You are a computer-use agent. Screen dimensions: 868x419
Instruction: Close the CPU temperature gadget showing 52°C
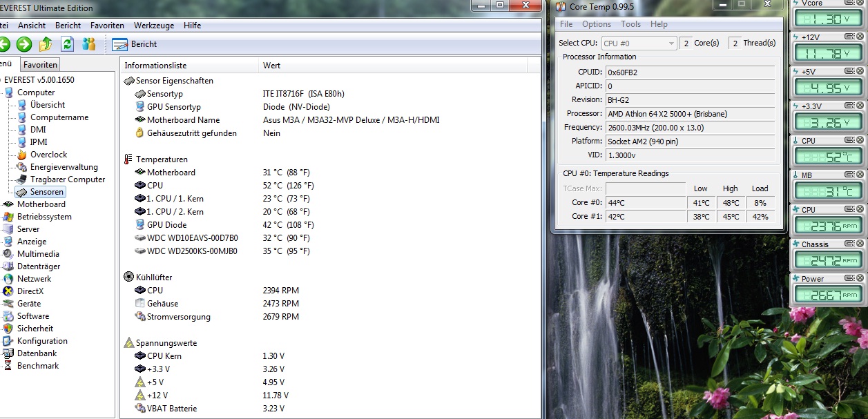860,140
